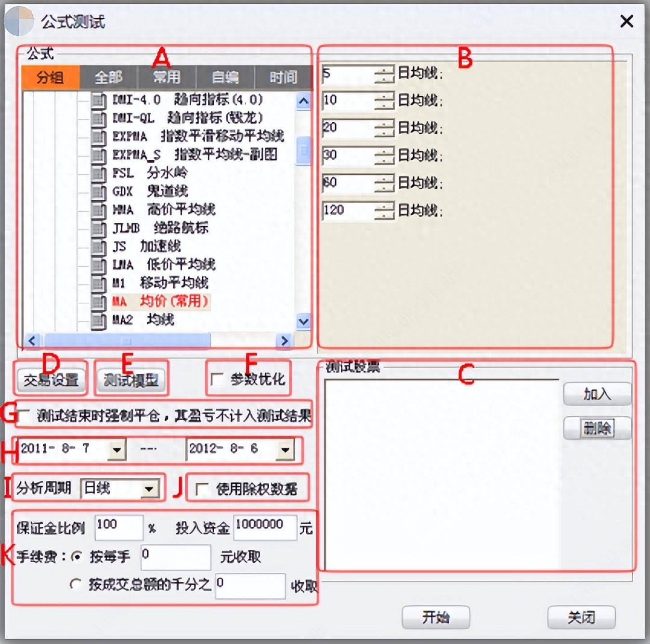This screenshot has width=650, height=644.
Task: Switch to the 时间 tab
Action: (284, 77)
